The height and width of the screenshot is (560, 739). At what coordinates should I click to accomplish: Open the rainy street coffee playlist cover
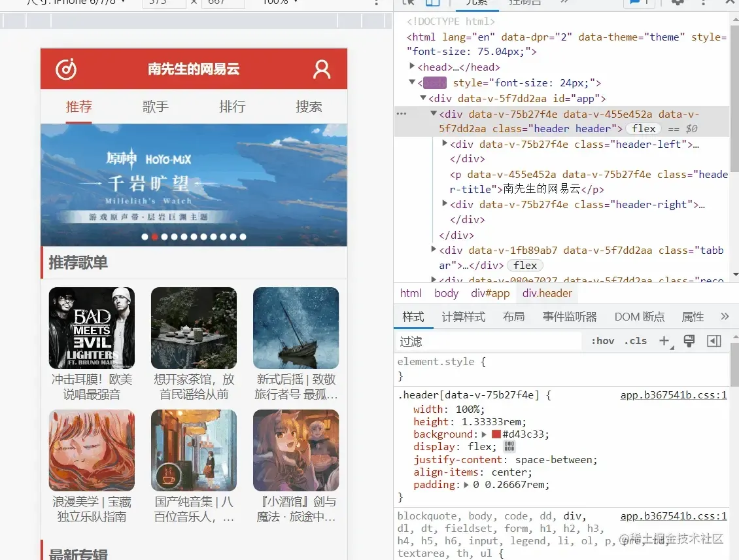click(x=194, y=450)
